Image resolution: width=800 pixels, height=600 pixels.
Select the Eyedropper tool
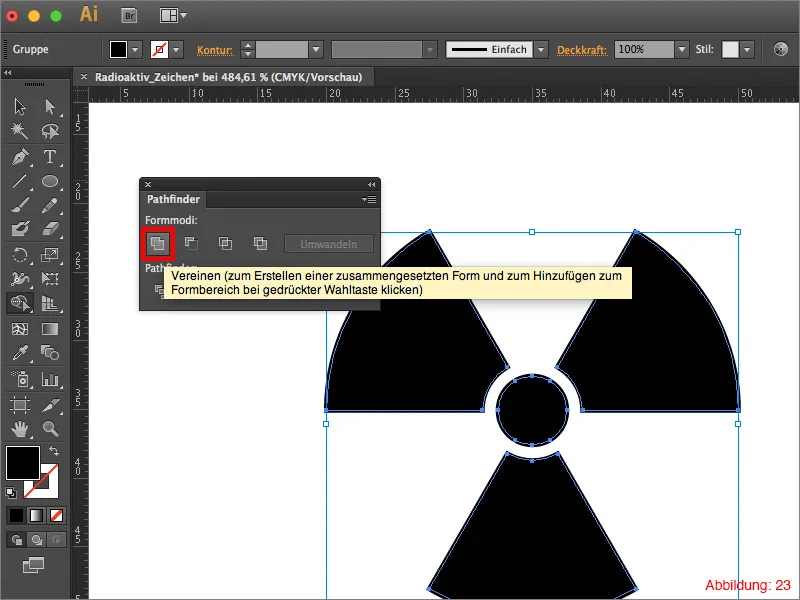(x=20, y=353)
